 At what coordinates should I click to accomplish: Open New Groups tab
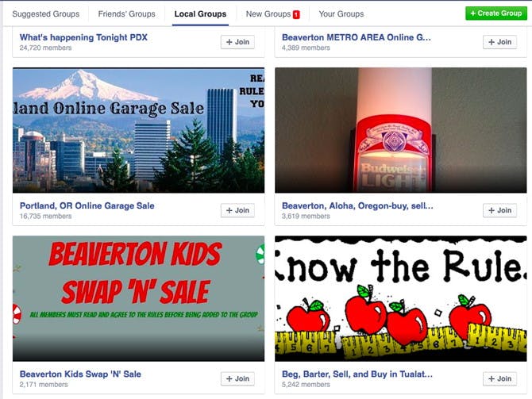click(x=268, y=14)
